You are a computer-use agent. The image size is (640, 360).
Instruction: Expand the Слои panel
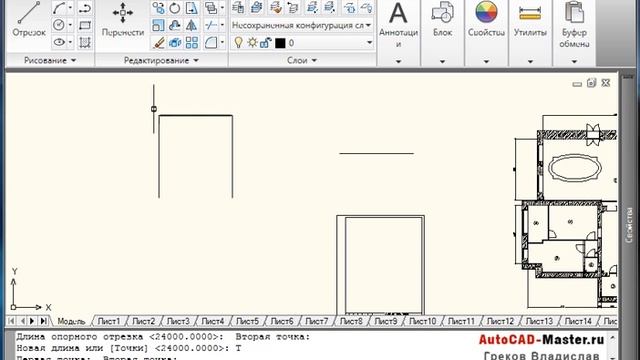[302, 60]
